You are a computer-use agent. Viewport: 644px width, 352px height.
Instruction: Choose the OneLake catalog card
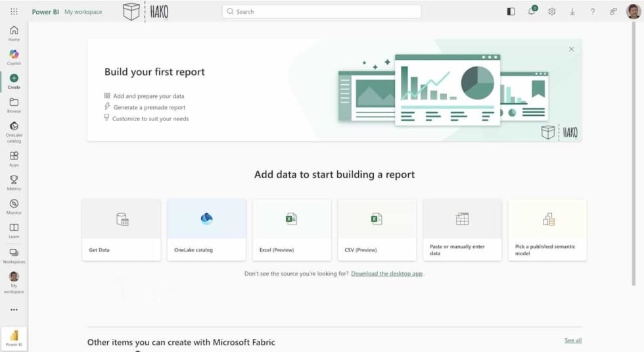click(206, 230)
